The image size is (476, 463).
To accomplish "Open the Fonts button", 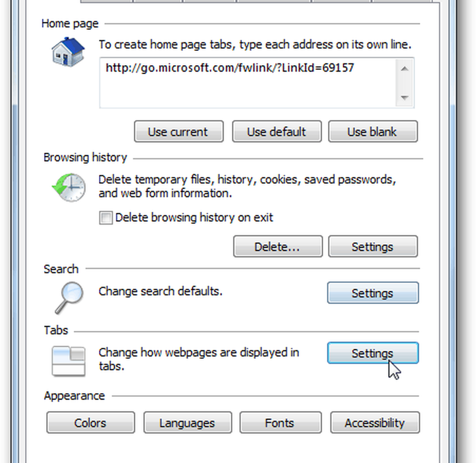I will click(280, 423).
